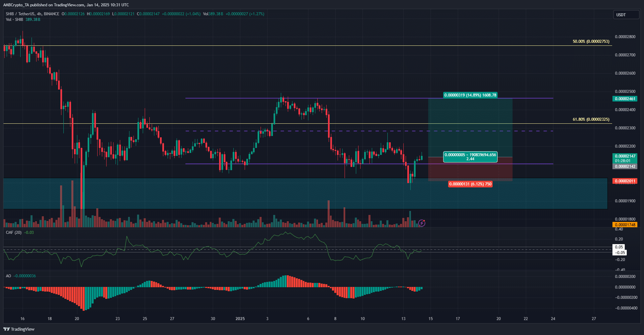Click the 0.00002800 price axis tick
Viewport: 644px width, 335px height.
625,37
